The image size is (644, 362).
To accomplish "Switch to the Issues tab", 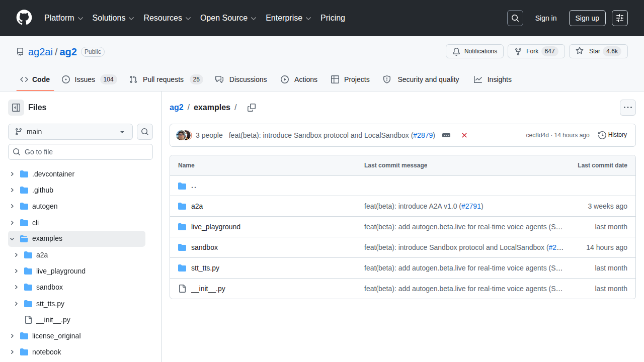I will [89, 79].
